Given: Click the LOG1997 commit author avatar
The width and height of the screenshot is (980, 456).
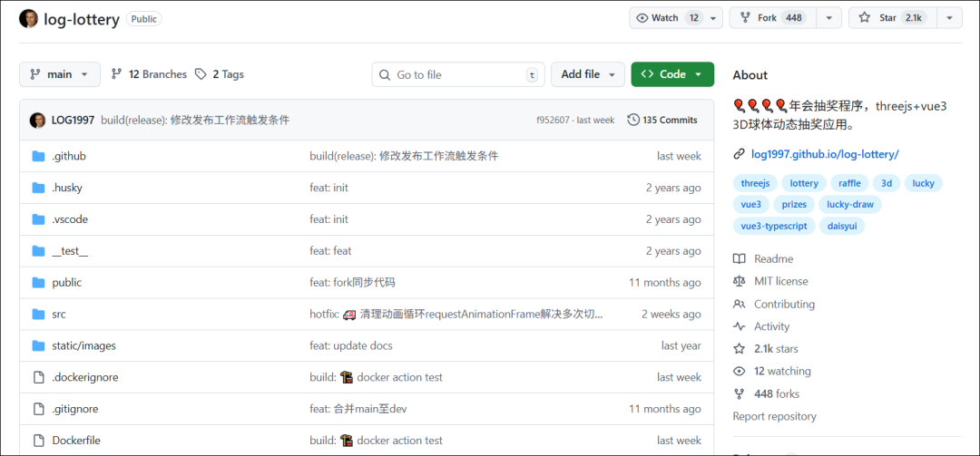Looking at the screenshot, I should click(x=38, y=120).
